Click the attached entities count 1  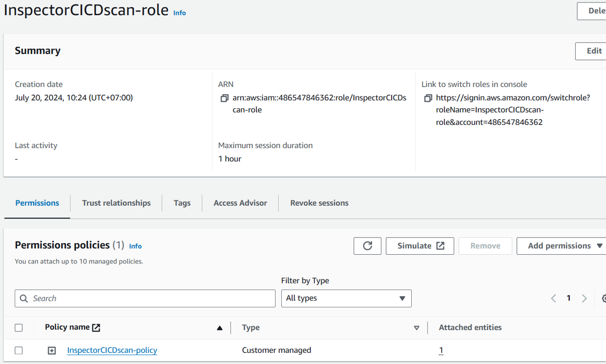pos(441,350)
